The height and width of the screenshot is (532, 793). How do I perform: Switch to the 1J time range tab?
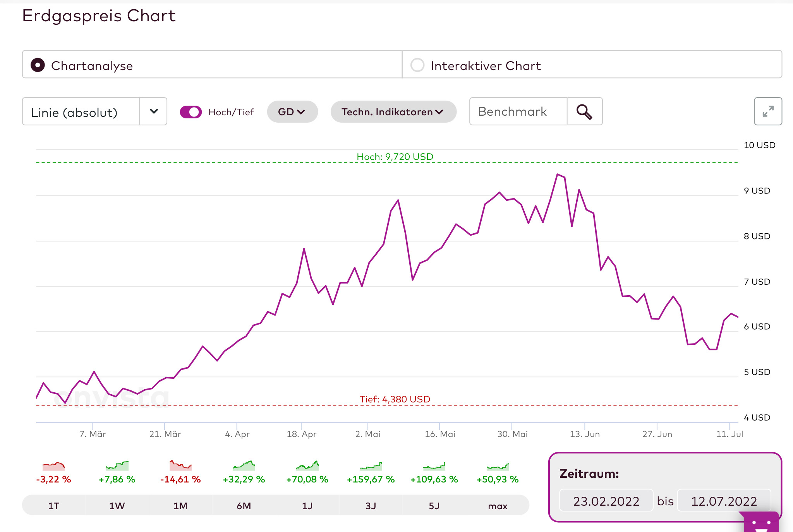[x=307, y=506]
